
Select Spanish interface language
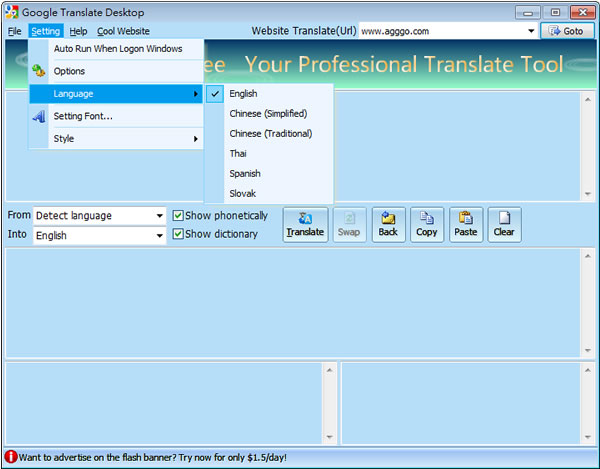[x=269, y=173]
